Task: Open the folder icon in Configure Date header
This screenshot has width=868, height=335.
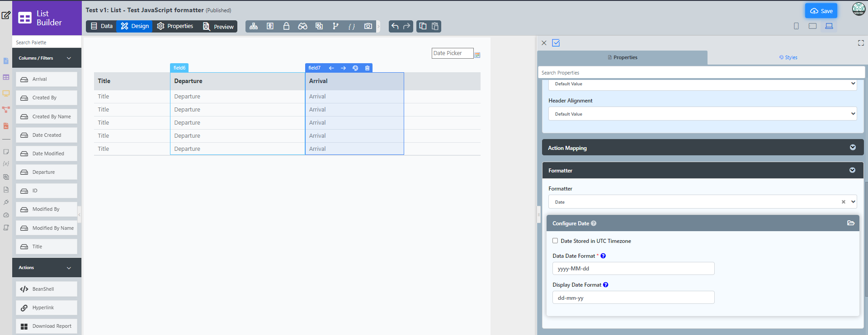Action: [851, 223]
